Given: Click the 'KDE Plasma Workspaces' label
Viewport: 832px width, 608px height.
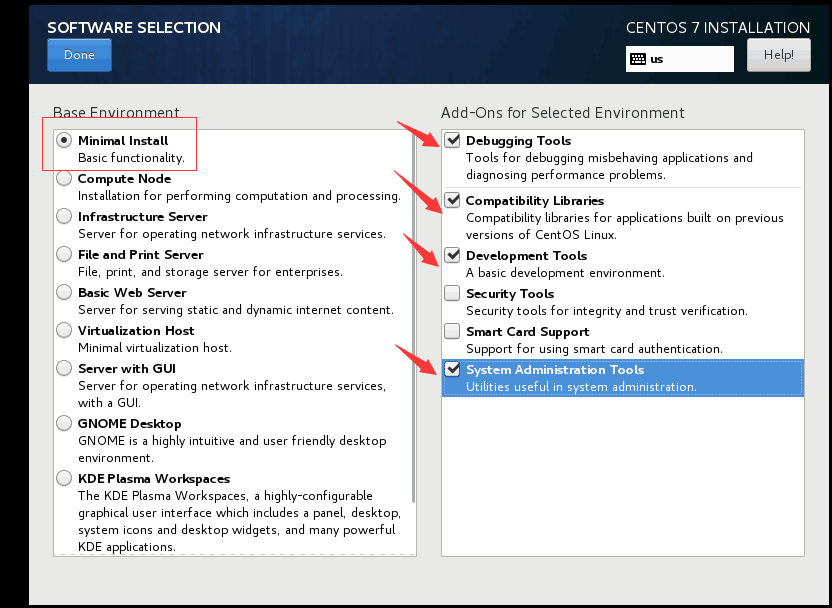Looking at the screenshot, I should tap(154, 479).
